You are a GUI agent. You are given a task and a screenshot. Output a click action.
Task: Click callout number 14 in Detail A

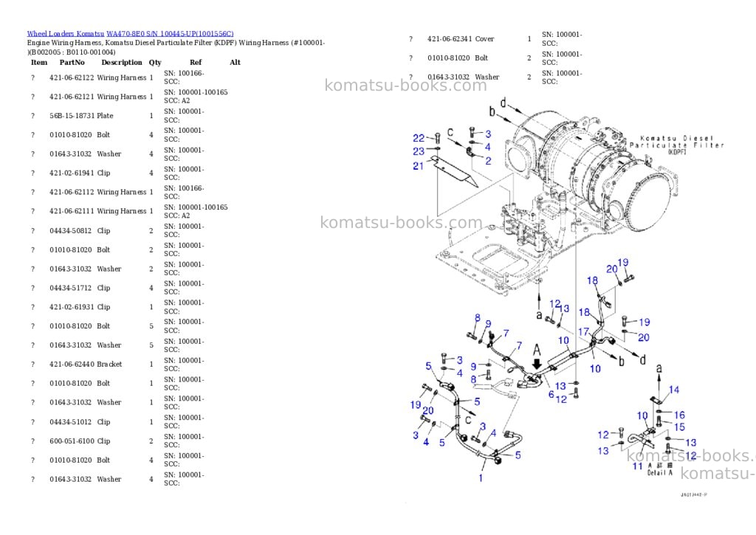coord(673,390)
